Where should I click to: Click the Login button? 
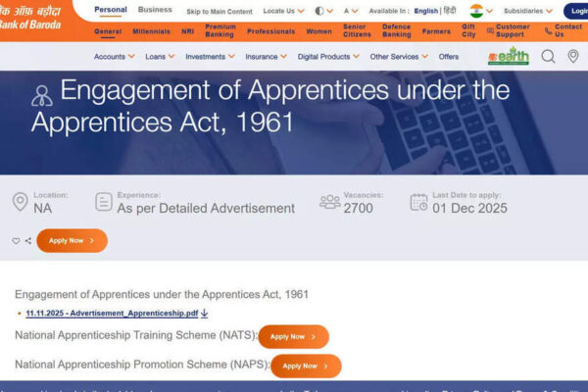click(x=576, y=11)
